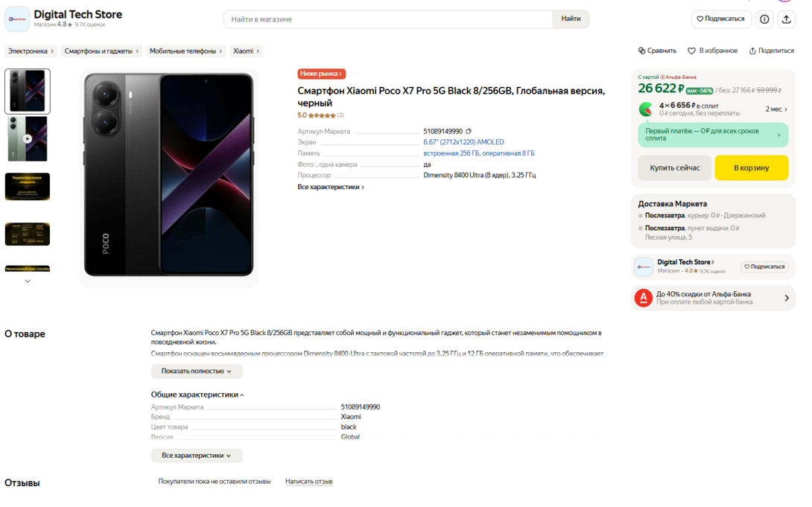Copy the article number with copy icon
The height and width of the screenshot is (507, 812).
(x=469, y=132)
